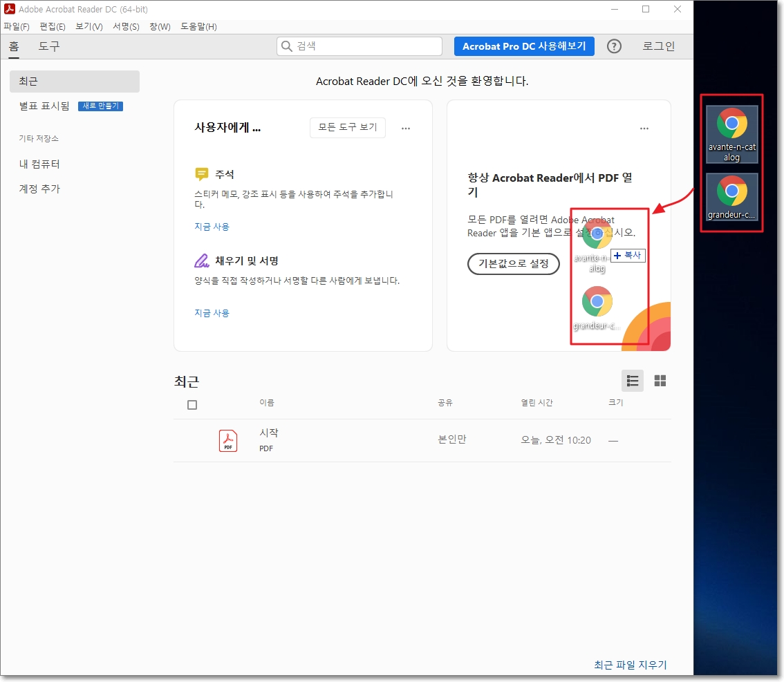Open the 서명(S) menu
The image size is (784, 682).
[x=126, y=26]
